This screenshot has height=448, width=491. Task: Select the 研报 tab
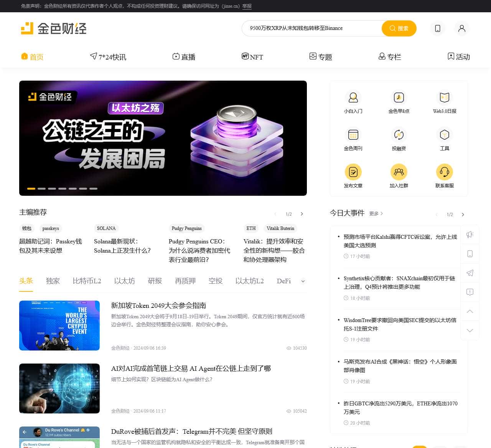coord(155,281)
